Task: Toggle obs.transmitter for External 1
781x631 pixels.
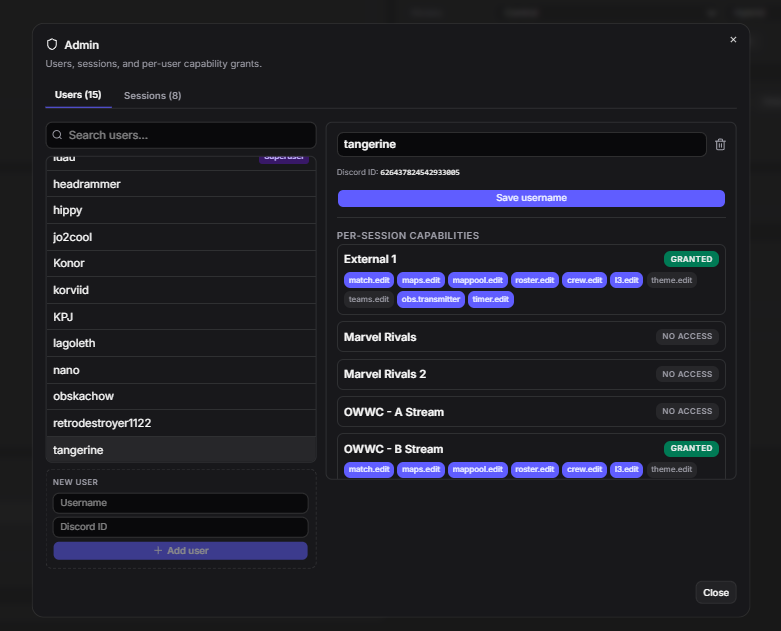Action: pos(431,299)
